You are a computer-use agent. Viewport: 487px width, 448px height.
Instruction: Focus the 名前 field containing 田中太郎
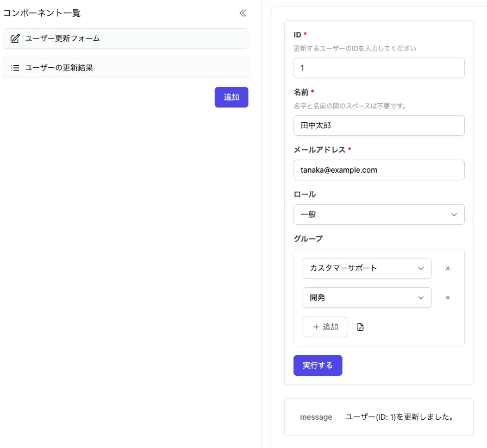pyautogui.click(x=379, y=125)
